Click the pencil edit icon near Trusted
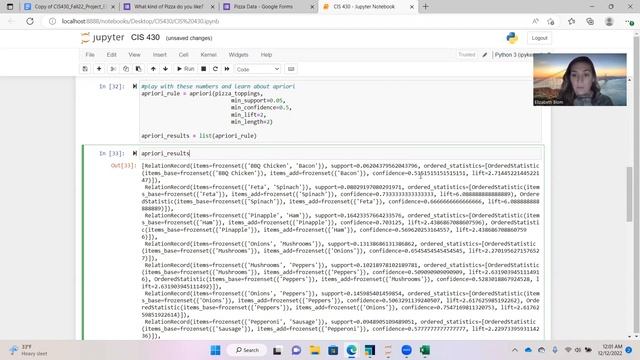Image resolution: width=640 pixels, height=360 pixels. [x=484, y=55]
